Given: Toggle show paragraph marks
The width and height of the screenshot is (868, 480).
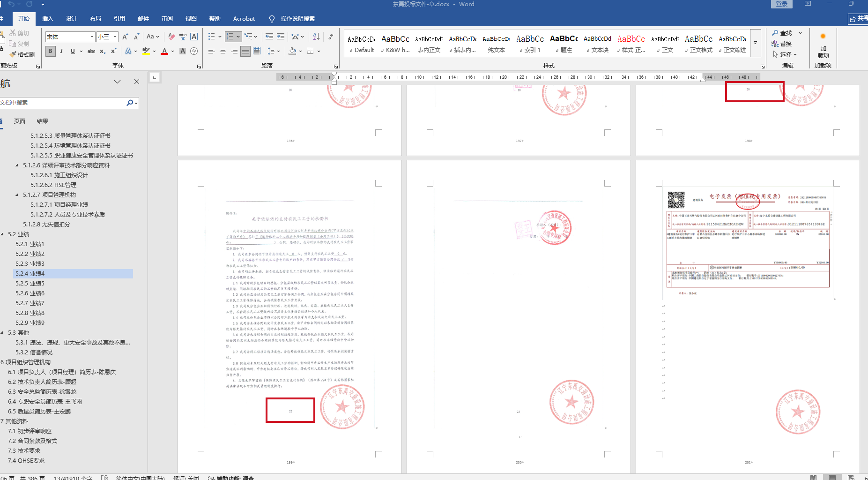Looking at the screenshot, I should pyautogui.click(x=331, y=37).
